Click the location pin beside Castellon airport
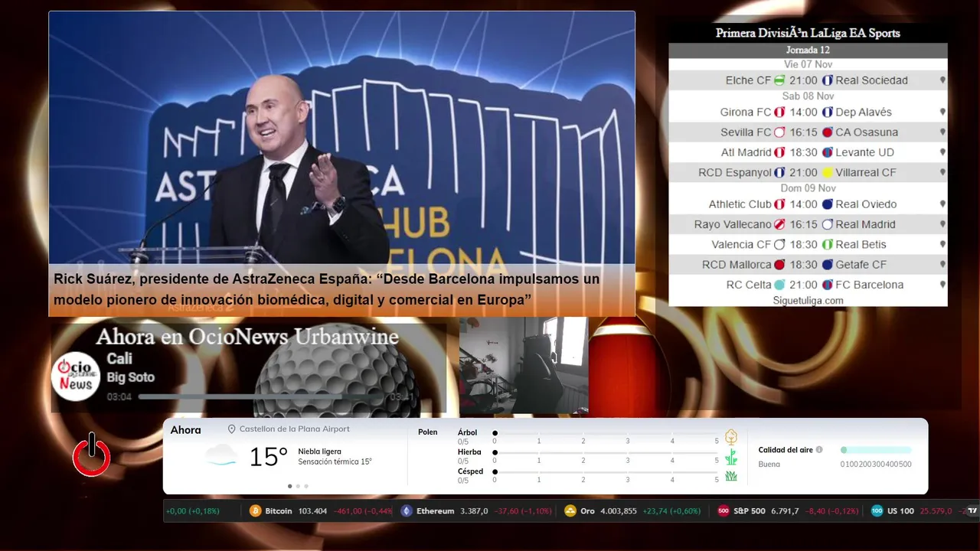The height and width of the screenshot is (551, 980). tap(231, 429)
